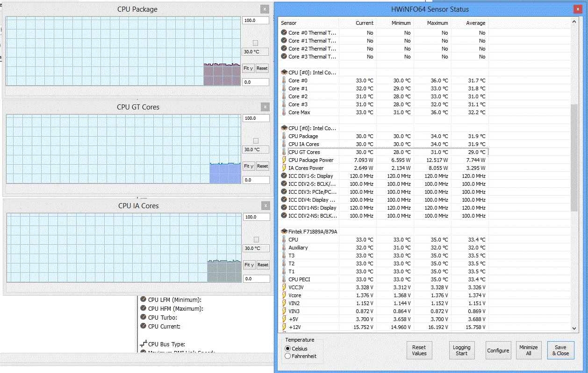Click the CPU Package Power lightning icon
The height and width of the screenshot is (373, 588).
[x=284, y=160]
